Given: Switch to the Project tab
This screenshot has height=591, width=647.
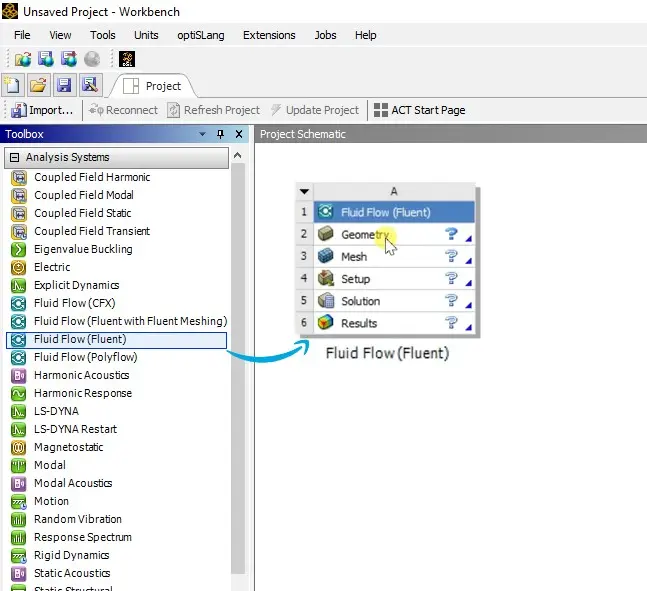Looking at the screenshot, I should (152, 86).
